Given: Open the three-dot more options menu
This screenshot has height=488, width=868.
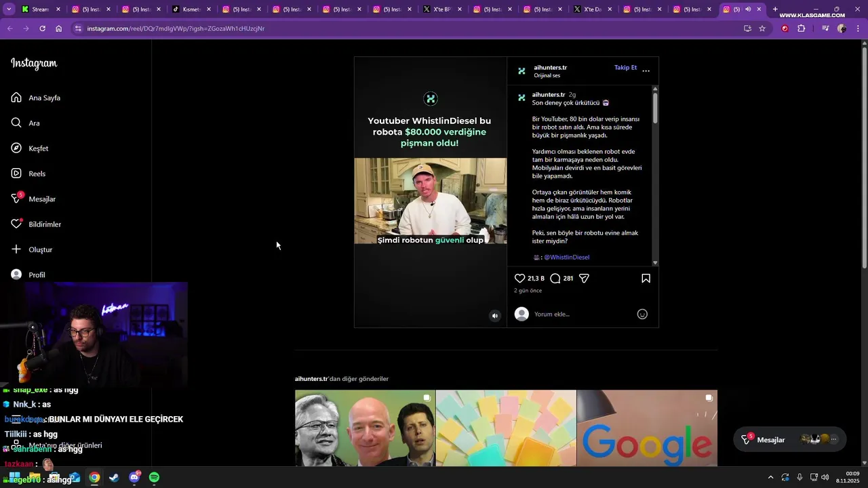Looking at the screenshot, I should 646,70.
